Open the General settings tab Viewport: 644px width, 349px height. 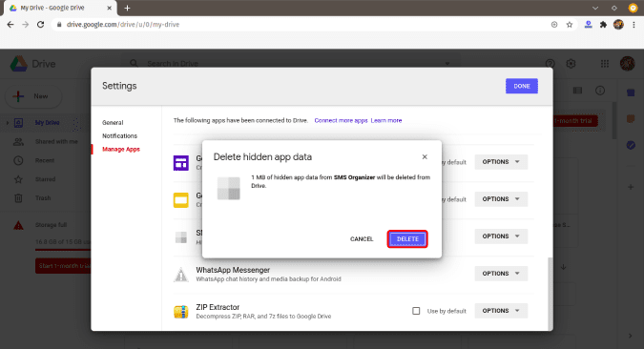[113, 123]
